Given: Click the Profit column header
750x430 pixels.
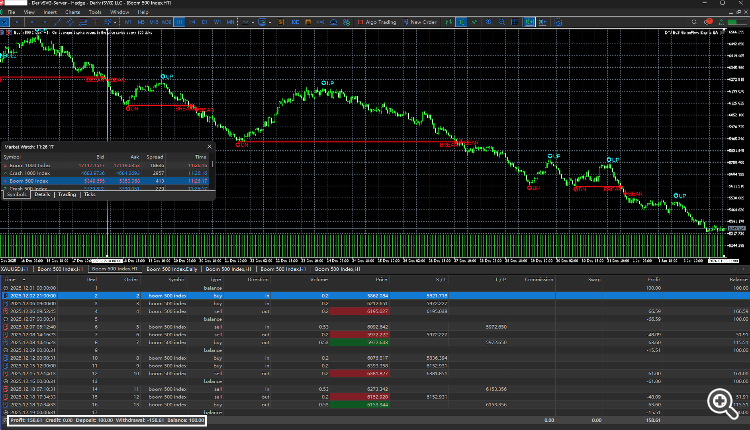Looking at the screenshot, I should pos(653,280).
